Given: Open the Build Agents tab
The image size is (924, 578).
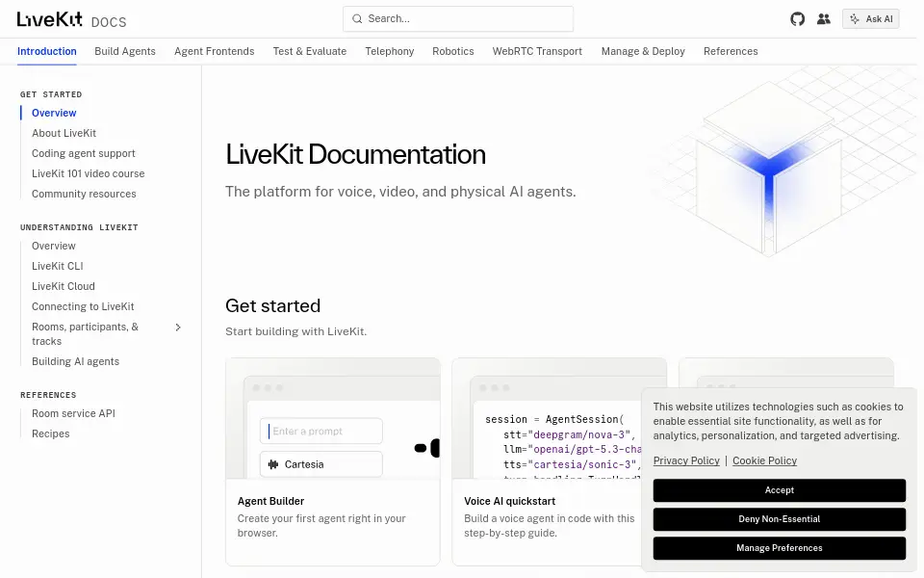Looking at the screenshot, I should coord(125,51).
